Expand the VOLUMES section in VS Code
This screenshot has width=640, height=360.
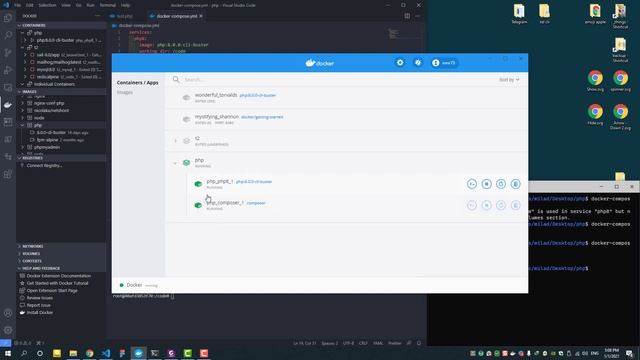coord(61,254)
